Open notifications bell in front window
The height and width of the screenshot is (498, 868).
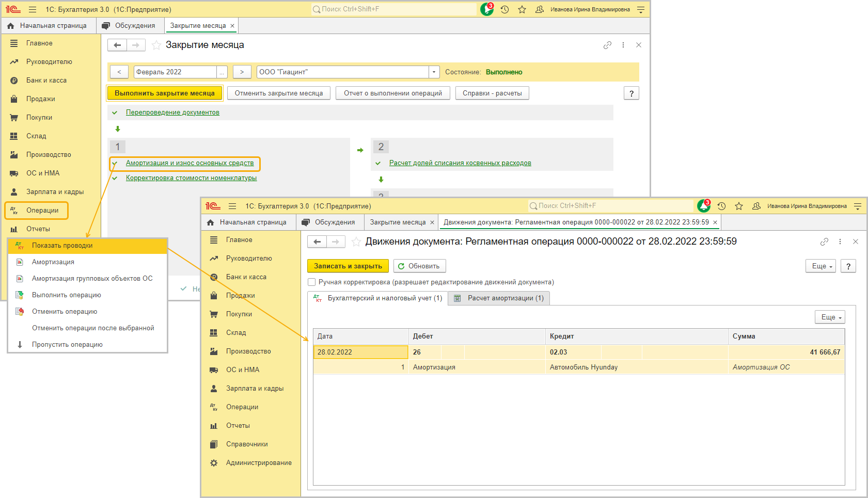pos(704,206)
